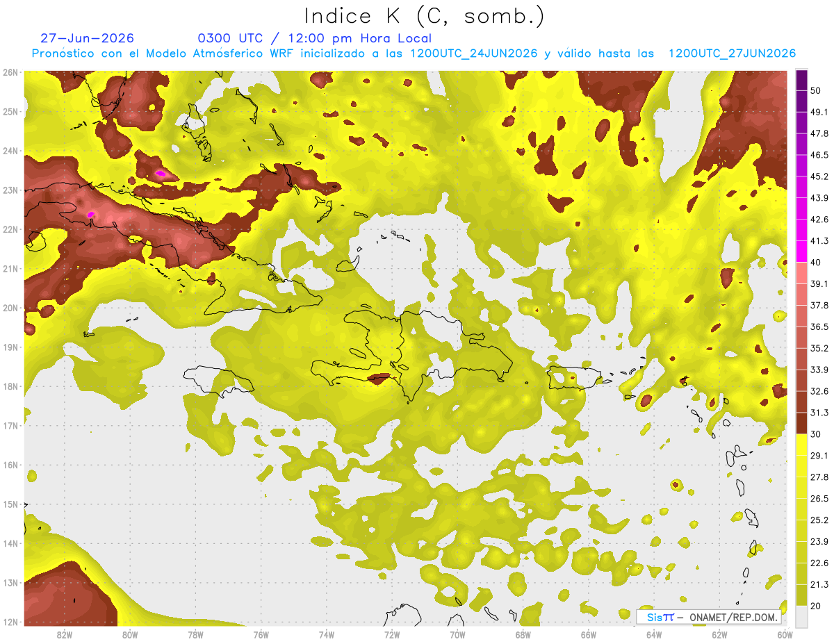The height and width of the screenshot is (644, 834).
Task: Click the 15N latitude label
Action: tap(10, 504)
